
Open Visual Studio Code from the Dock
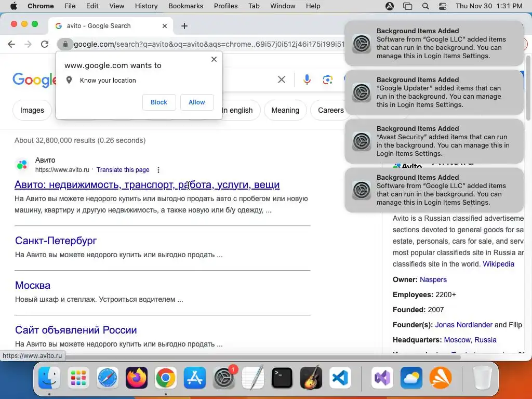pyautogui.click(x=340, y=377)
